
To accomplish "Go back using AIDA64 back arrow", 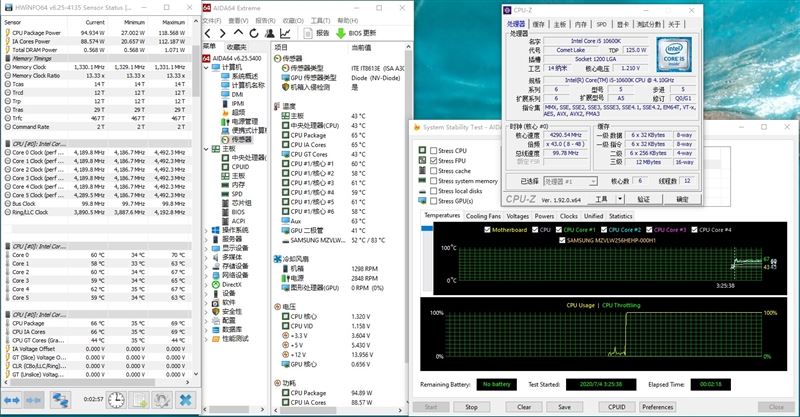I will click(x=208, y=33).
